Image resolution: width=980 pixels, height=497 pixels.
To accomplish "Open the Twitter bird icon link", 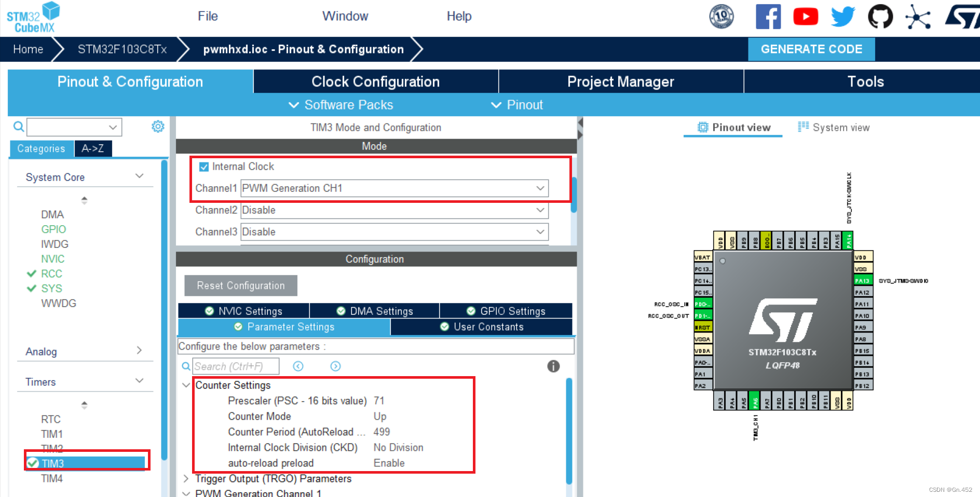I will [843, 17].
